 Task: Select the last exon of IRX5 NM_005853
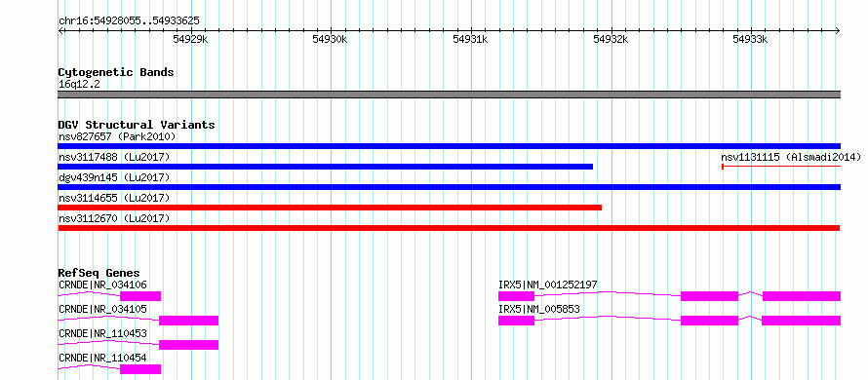click(x=801, y=321)
